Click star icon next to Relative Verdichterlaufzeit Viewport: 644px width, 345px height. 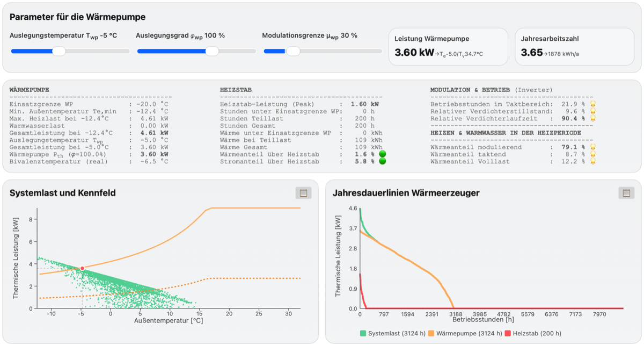(593, 118)
